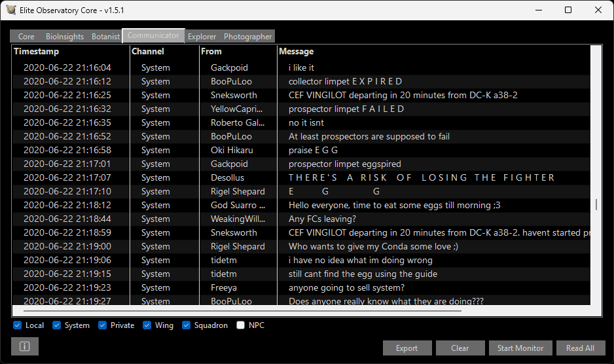This screenshot has width=614, height=364.
Task: Click the Elite Observatory app icon
Action: click(x=11, y=10)
